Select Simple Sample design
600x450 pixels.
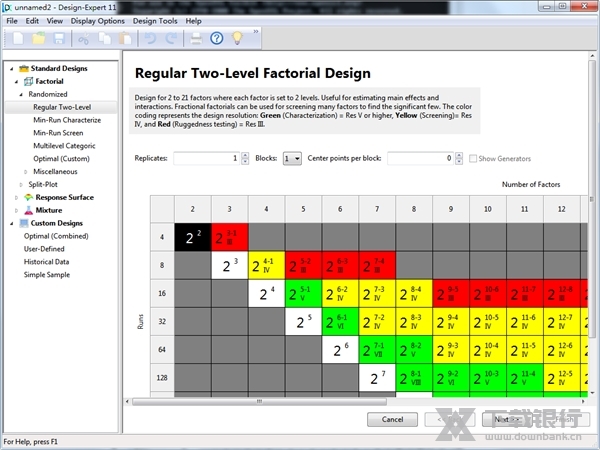pyautogui.click(x=47, y=275)
